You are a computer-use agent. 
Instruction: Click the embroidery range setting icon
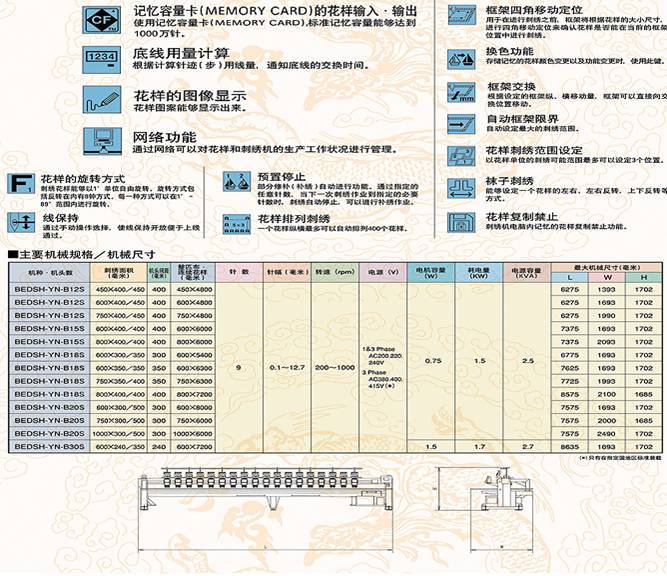pyautogui.click(x=464, y=155)
